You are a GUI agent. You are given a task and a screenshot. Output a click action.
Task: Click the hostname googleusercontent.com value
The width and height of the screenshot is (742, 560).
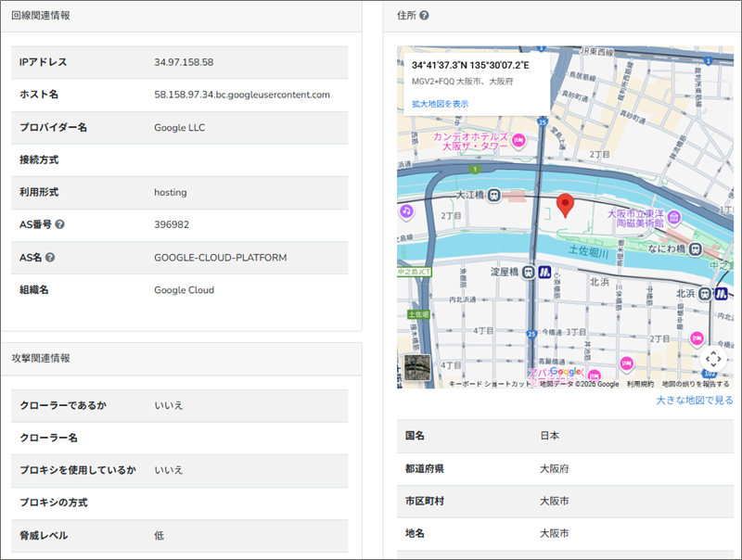241,95
